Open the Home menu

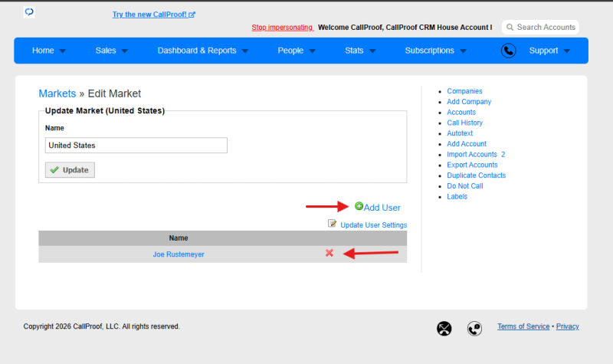pos(43,51)
